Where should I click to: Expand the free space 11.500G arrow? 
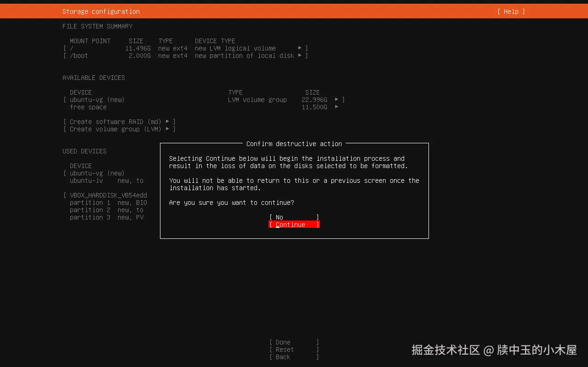tap(337, 107)
